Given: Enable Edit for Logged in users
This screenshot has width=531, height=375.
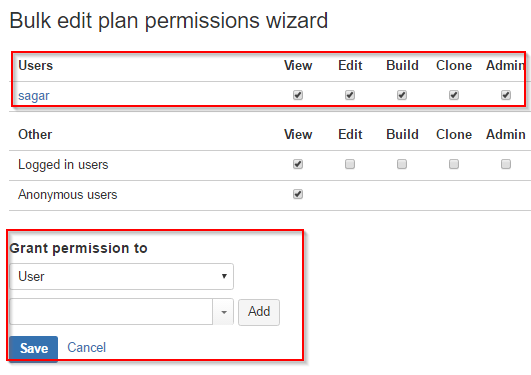Looking at the screenshot, I should pyautogui.click(x=350, y=164).
